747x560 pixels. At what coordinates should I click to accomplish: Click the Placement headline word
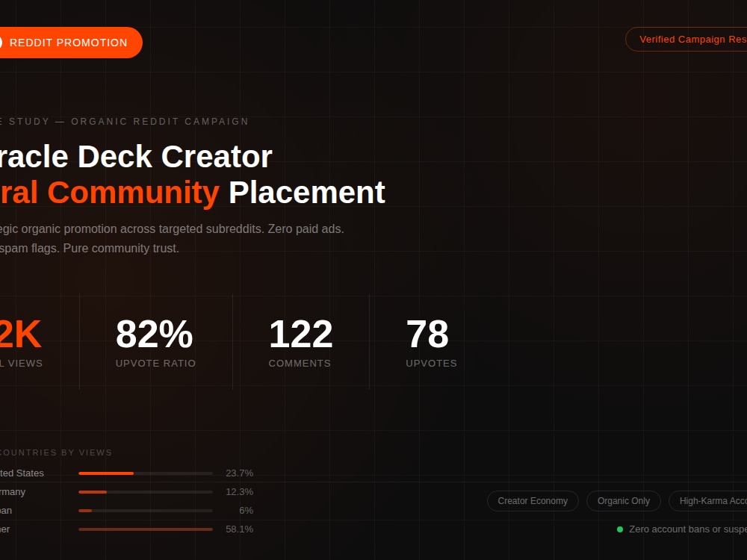[x=307, y=193]
